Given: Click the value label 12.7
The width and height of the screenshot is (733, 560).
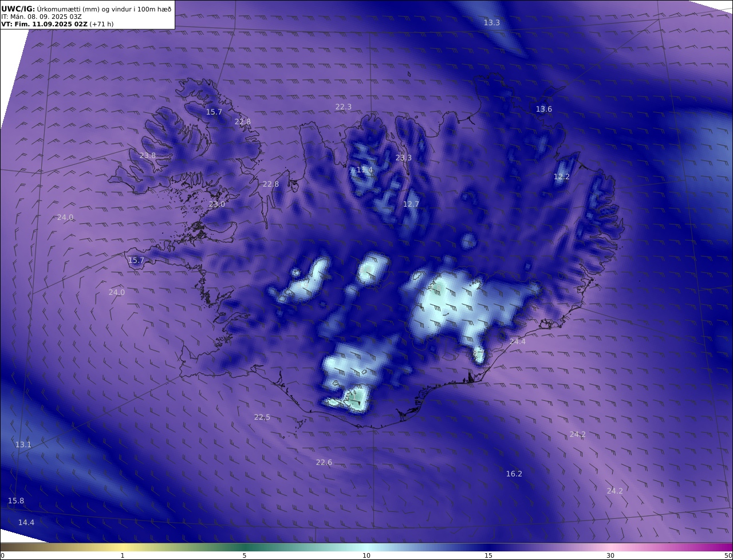Looking at the screenshot, I should click(x=411, y=204).
